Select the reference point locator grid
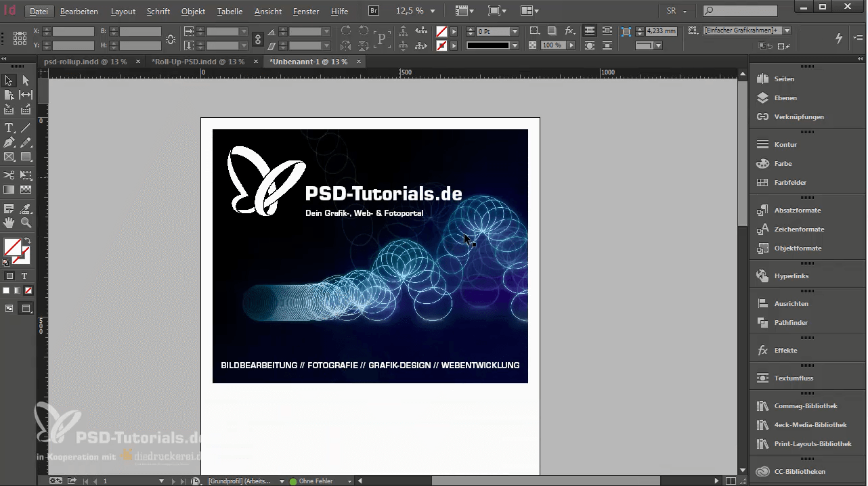Image resolution: width=868 pixels, height=486 pixels. (20, 38)
